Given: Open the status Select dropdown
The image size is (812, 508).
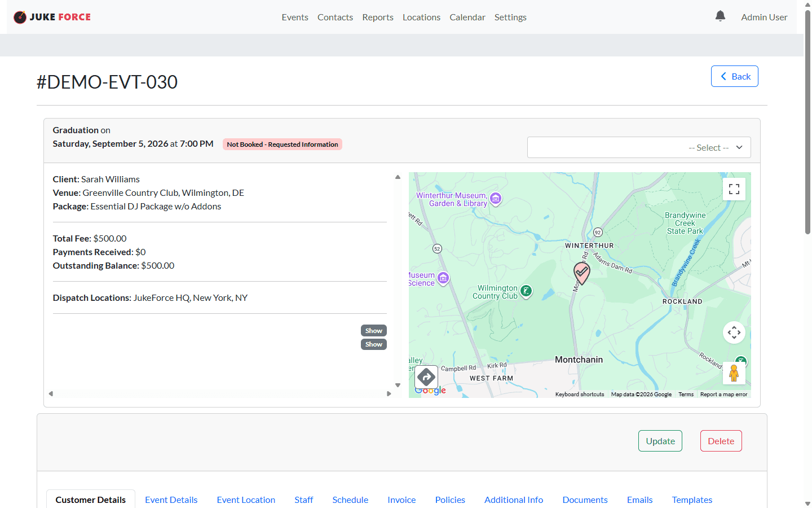Looking at the screenshot, I should pyautogui.click(x=638, y=148).
